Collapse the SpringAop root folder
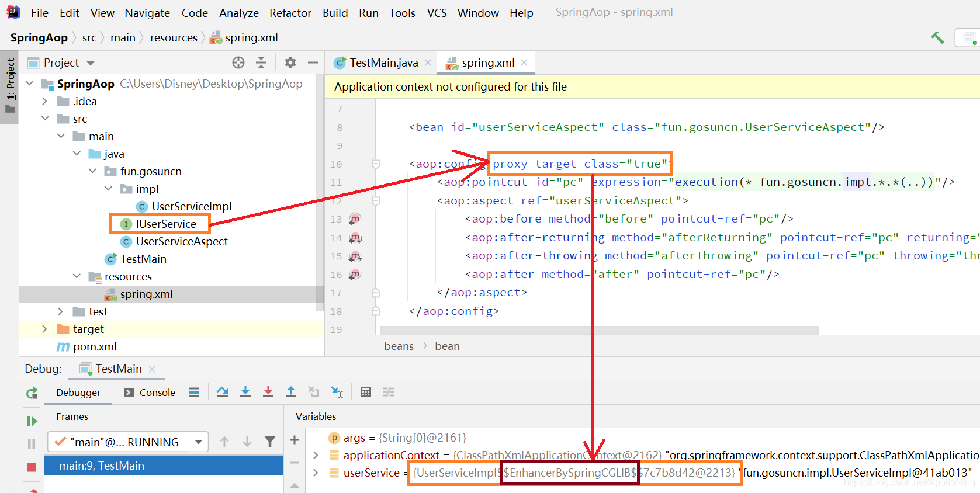 coord(30,84)
